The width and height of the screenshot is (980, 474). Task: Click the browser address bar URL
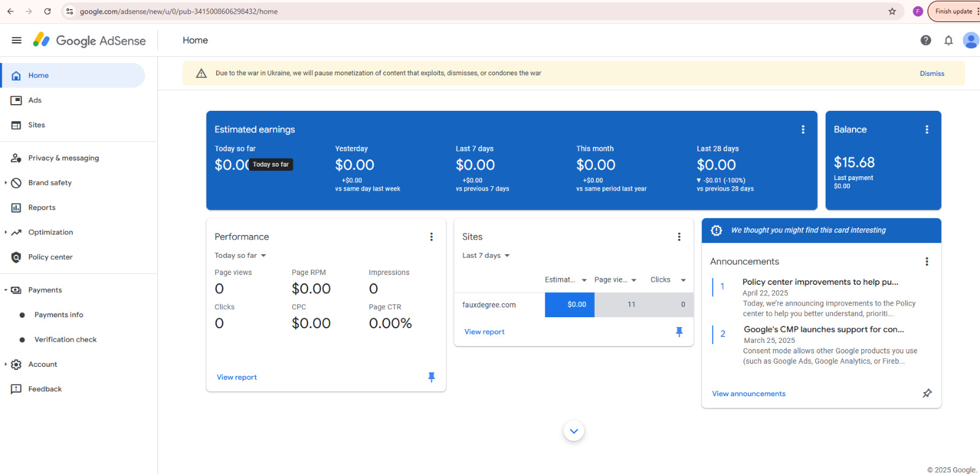[x=178, y=12]
